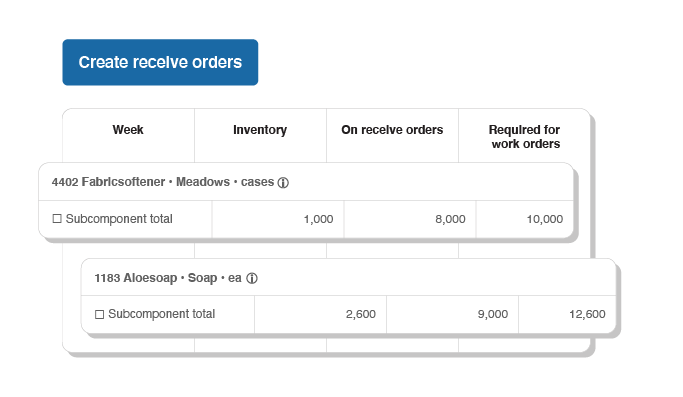Select the Required for work orders header
Image resolution: width=683 pixels, height=397 pixels.
pos(525,136)
